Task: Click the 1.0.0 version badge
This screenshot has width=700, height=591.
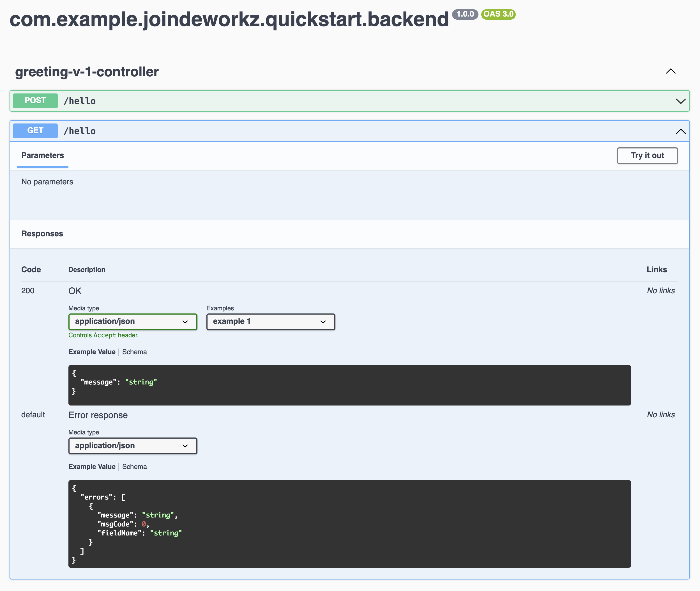Action: [466, 14]
